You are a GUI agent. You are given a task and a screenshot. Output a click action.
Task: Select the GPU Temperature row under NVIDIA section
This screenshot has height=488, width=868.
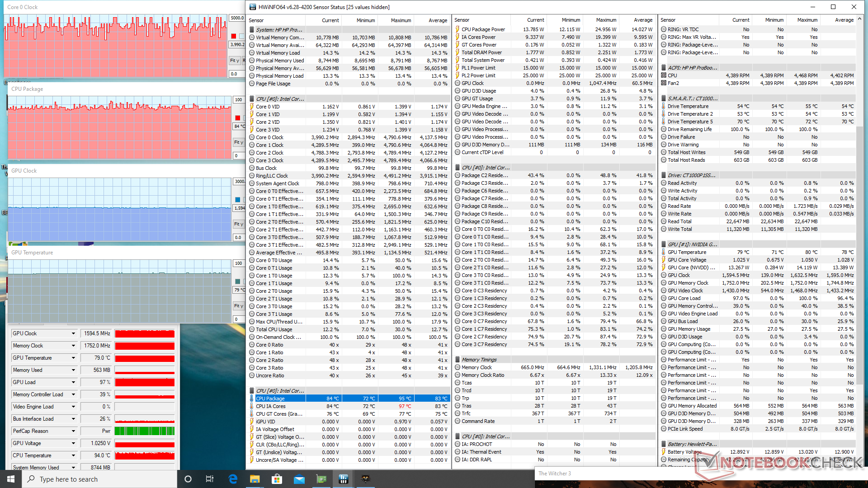(687, 252)
